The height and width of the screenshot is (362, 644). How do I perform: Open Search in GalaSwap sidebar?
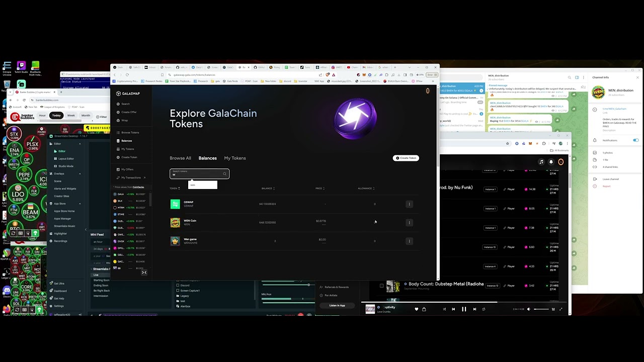tap(123, 104)
